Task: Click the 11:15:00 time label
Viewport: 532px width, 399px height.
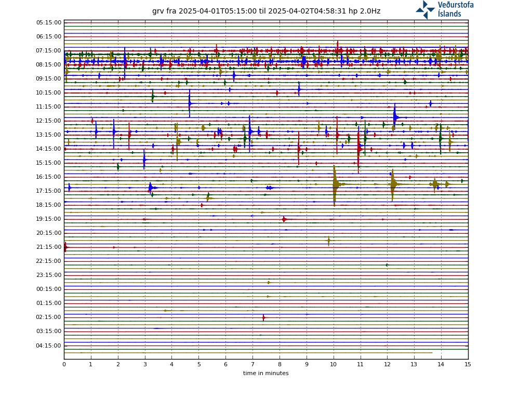Action: pyautogui.click(x=49, y=107)
